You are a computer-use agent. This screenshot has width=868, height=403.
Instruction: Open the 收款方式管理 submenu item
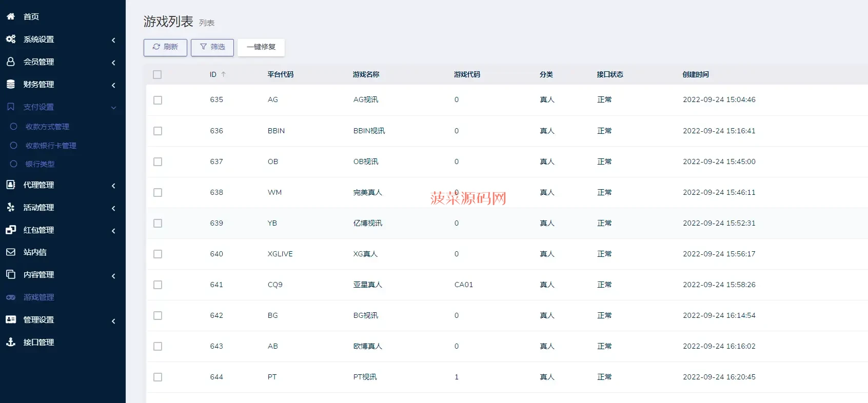pos(47,127)
